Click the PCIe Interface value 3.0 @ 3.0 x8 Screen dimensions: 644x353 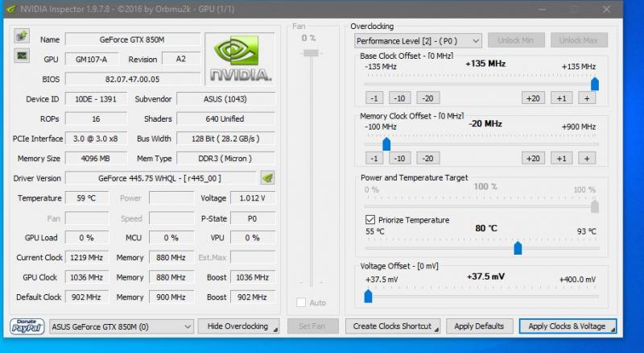click(96, 139)
